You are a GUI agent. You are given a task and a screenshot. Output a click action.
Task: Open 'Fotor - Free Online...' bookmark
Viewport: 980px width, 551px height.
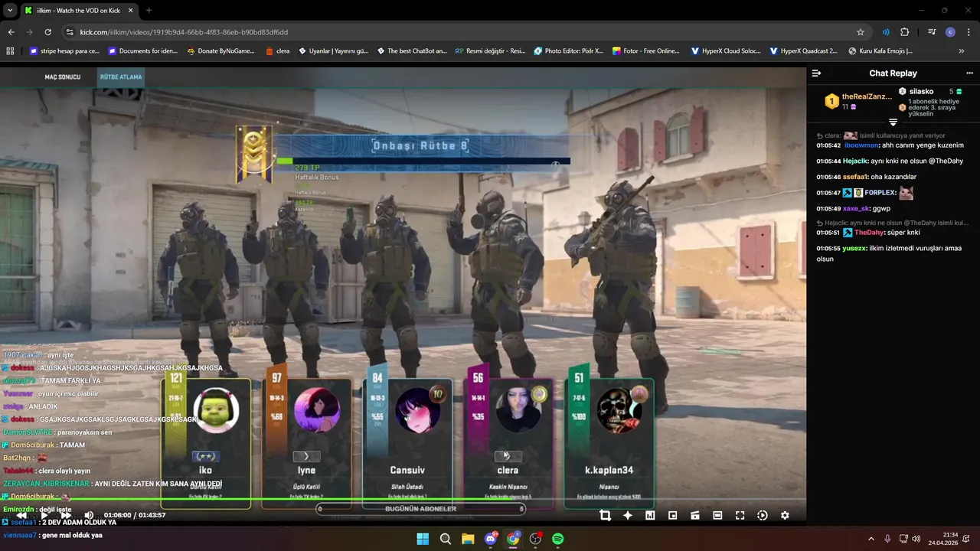[x=645, y=51]
